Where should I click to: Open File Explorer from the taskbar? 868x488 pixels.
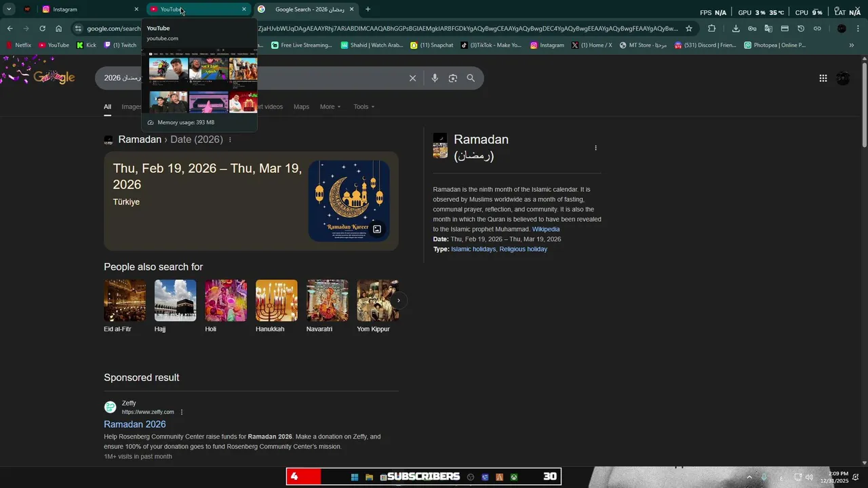370,477
